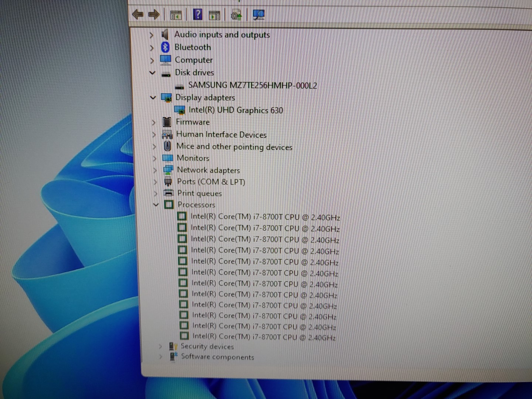This screenshot has width=532, height=399.
Task: Expand the Ports (COM & LPT) chevron
Action: click(x=156, y=182)
